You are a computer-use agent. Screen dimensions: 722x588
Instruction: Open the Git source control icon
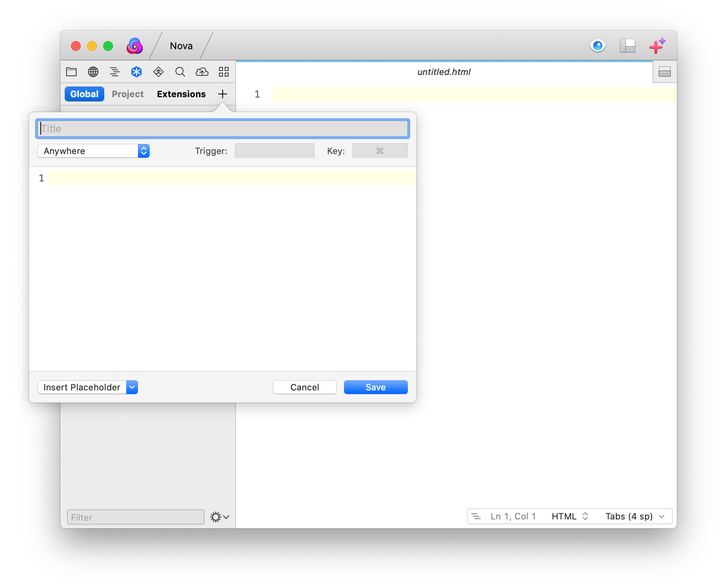pyautogui.click(x=159, y=72)
